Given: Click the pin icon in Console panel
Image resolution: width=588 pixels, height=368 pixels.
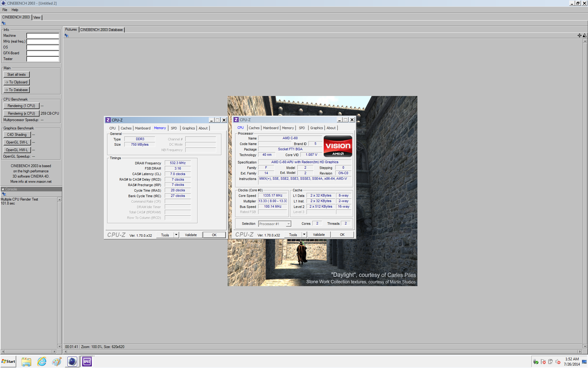Looking at the screenshot, I should tap(4, 194).
